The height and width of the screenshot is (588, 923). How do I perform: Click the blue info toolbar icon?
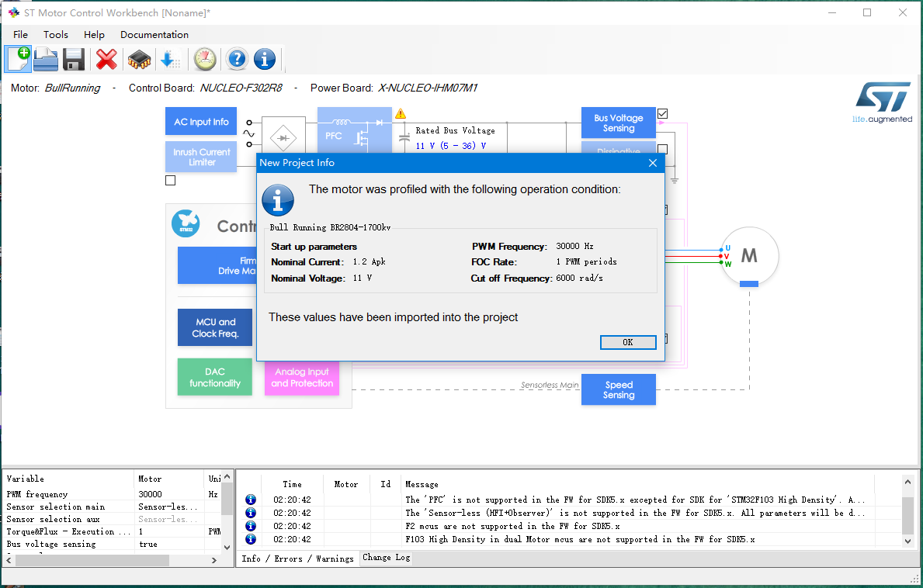coord(264,60)
